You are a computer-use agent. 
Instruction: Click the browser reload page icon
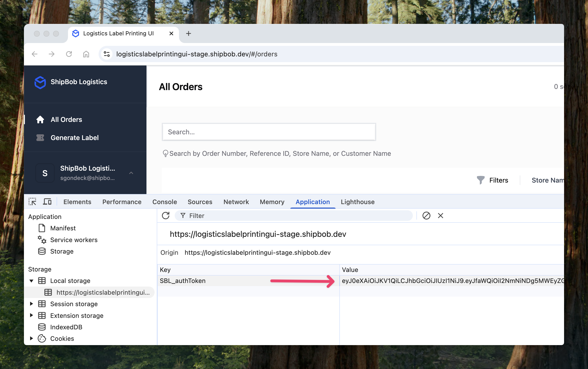click(x=69, y=54)
